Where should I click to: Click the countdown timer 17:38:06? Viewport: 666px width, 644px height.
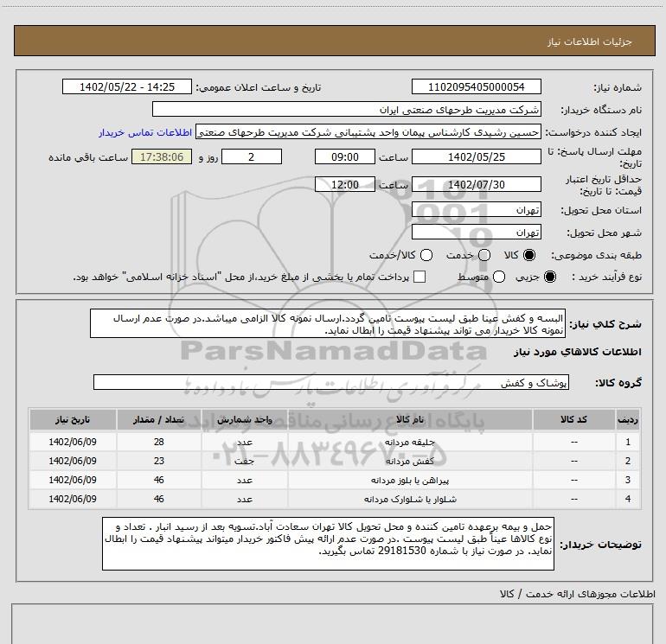[162, 157]
